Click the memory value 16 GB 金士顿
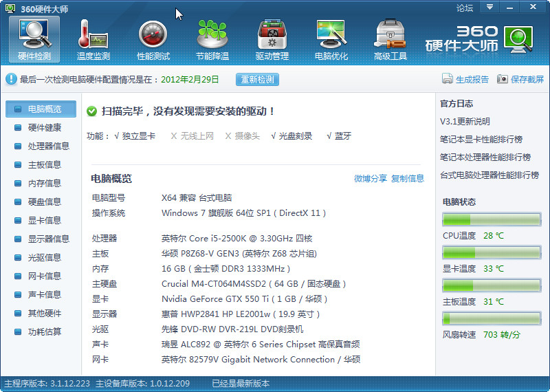 (x=226, y=269)
